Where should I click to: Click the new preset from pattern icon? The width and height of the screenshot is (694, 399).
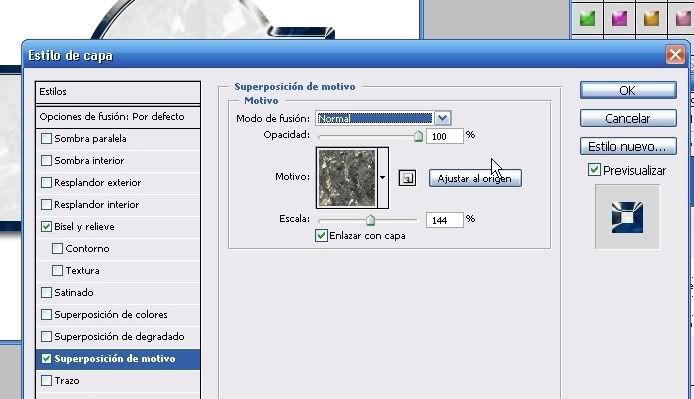(x=407, y=178)
